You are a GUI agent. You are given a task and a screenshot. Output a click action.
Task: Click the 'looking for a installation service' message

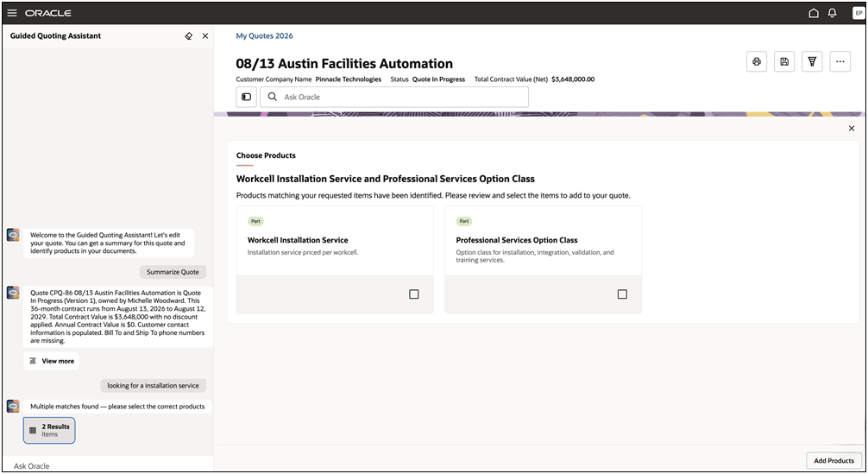pyautogui.click(x=154, y=385)
